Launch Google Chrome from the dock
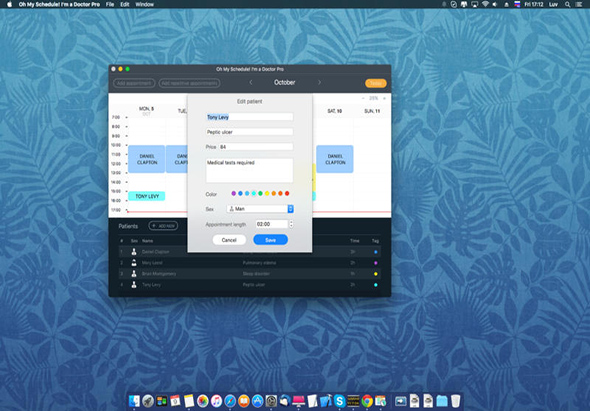This screenshot has width=590, height=411. click(x=367, y=401)
